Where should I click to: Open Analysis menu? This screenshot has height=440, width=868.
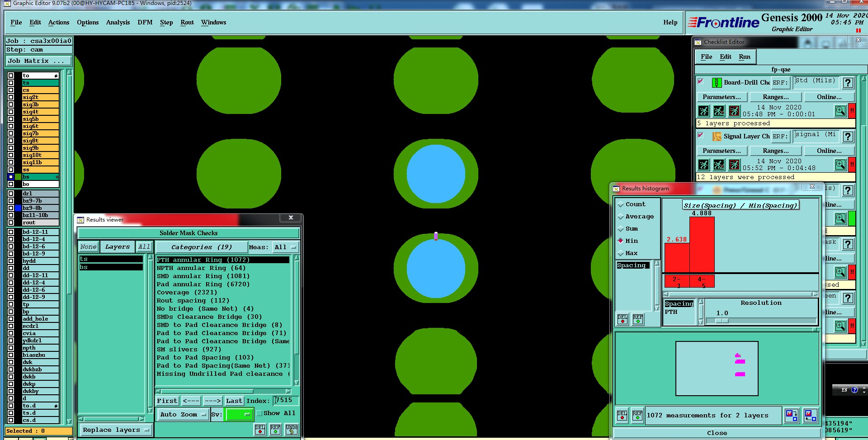tap(118, 22)
